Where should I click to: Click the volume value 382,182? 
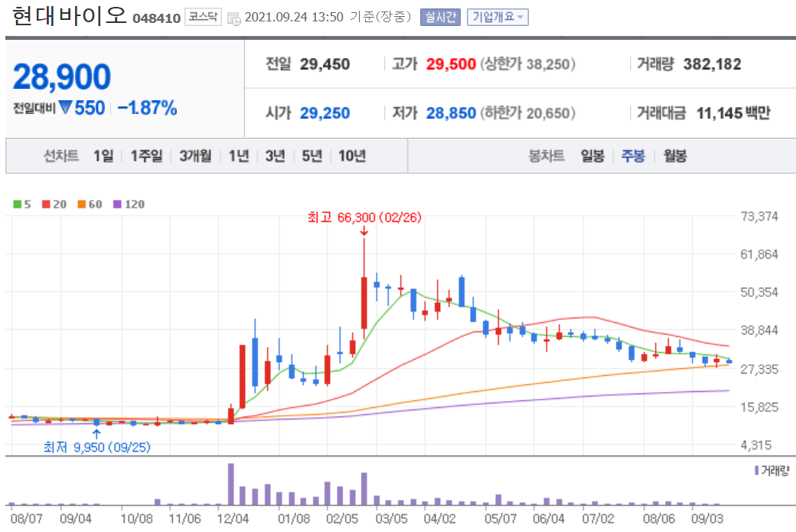point(713,64)
